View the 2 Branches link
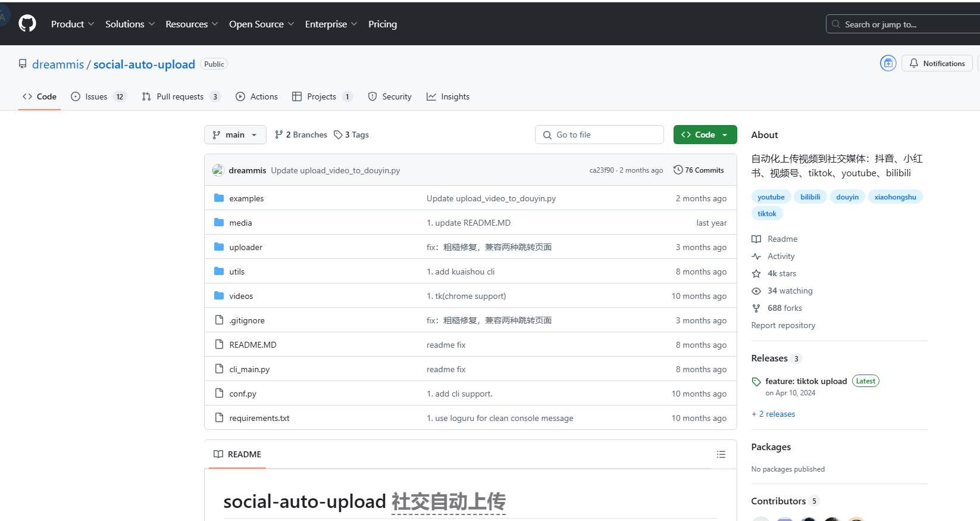The width and height of the screenshot is (980, 521). pyautogui.click(x=301, y=135)
